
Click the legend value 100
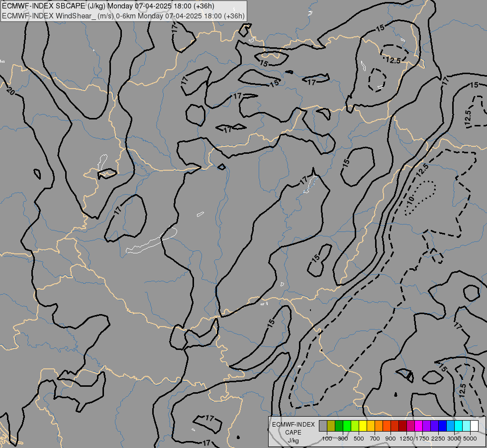click(327, 439)
